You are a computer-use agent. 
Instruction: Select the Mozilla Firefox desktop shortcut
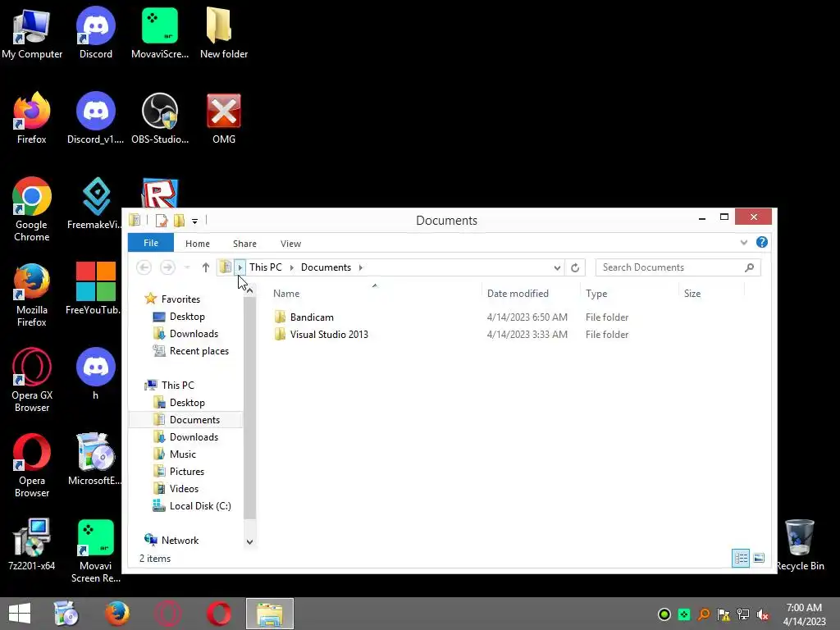(32, 295)
